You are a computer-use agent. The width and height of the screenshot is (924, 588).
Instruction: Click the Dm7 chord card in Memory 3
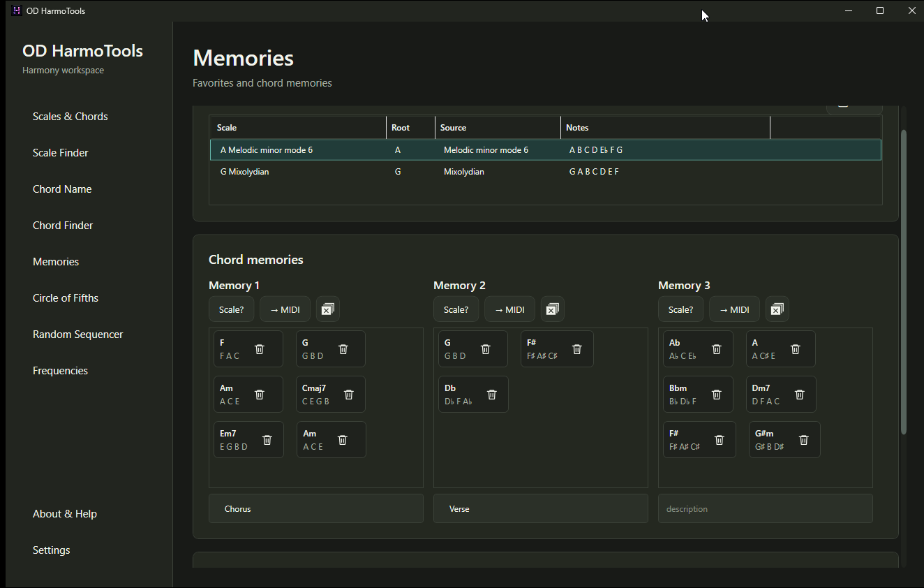(x=781, y=395)
